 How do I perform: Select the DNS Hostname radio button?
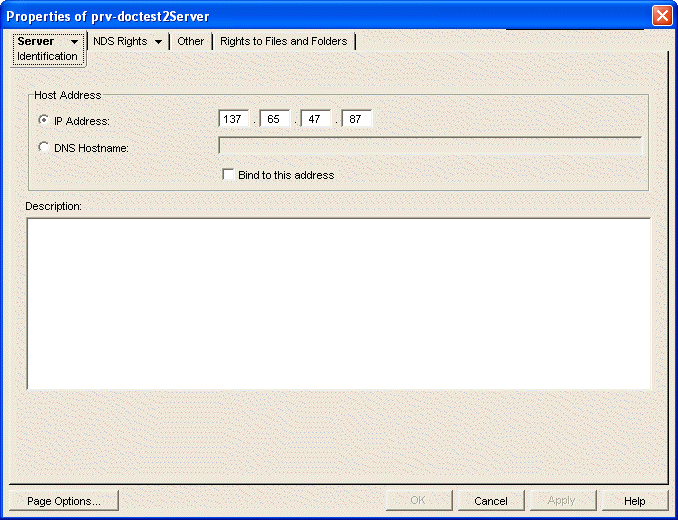pos(43,147)
